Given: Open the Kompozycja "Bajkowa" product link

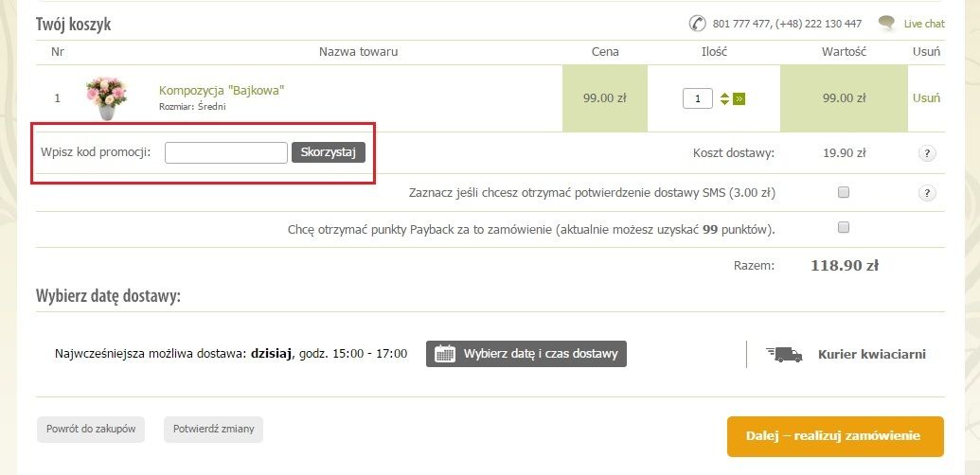Looking at the screenshot, I should (222, 91).
